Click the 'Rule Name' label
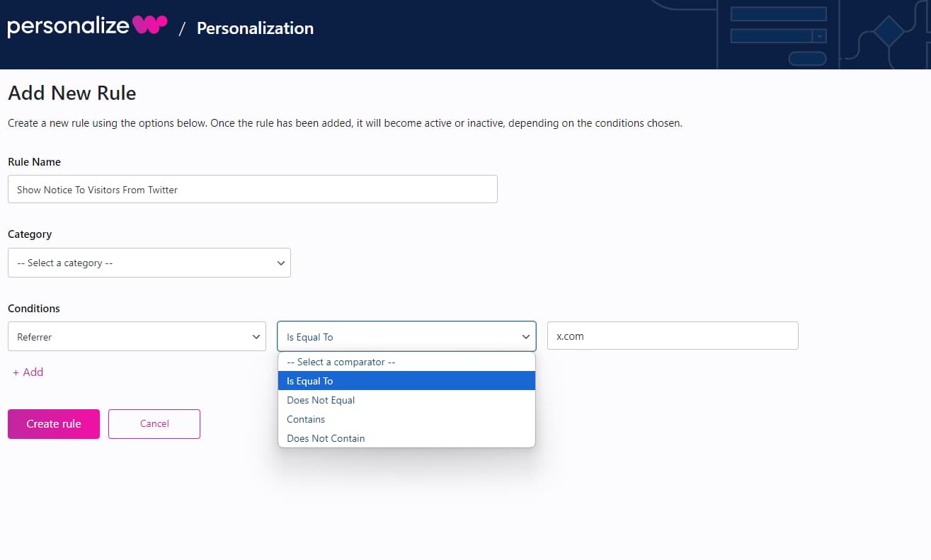 [x=34, y=162]
